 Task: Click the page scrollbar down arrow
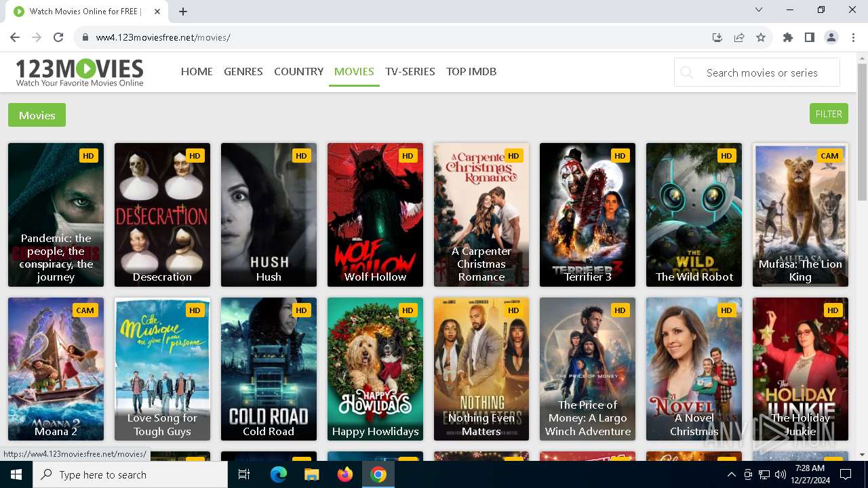click(862, 455)
